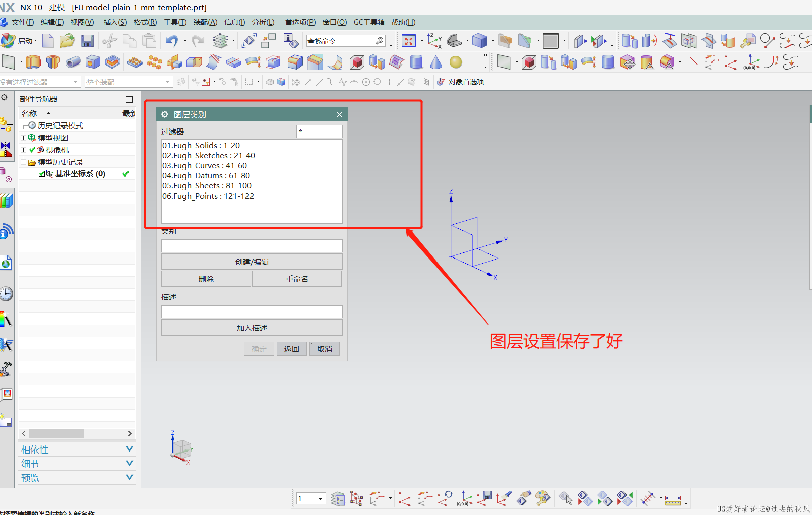Screen dimensions: 812x515
Task: Open the 插入(S) menu
Action: (115, 22)
